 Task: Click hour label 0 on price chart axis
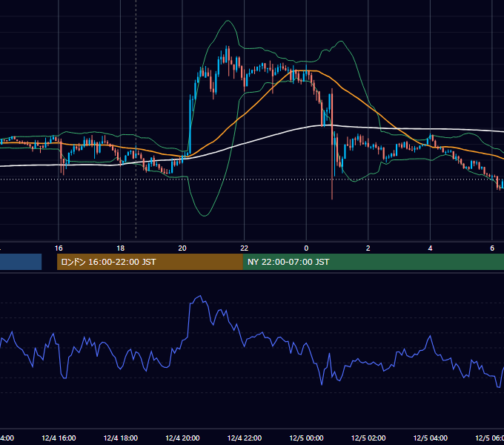point(306,248)
